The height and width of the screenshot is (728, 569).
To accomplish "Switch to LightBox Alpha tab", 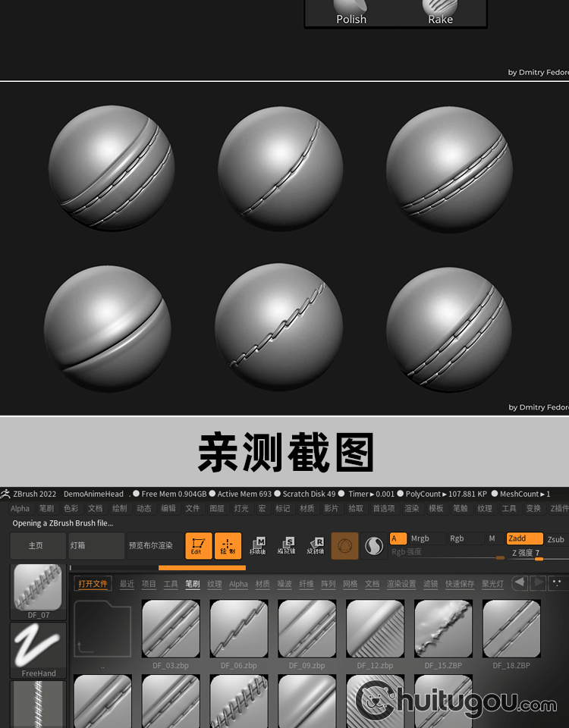I will pos(238,584).
